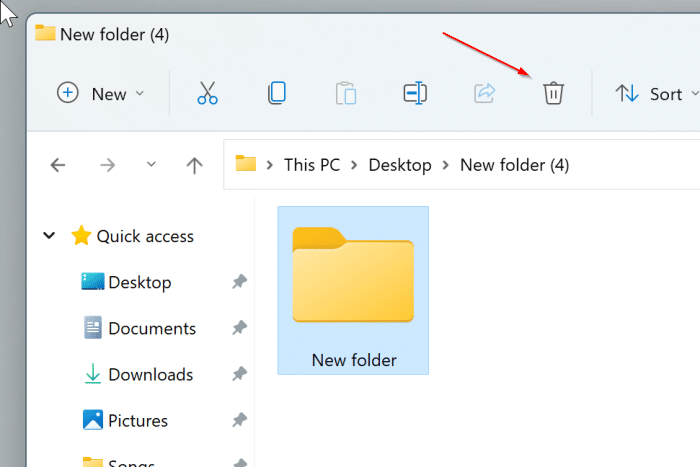The width and height of the screenshot is (700, 467).
Task: Click New folder (4) in the breadcrumb
Action: [514, 165]
